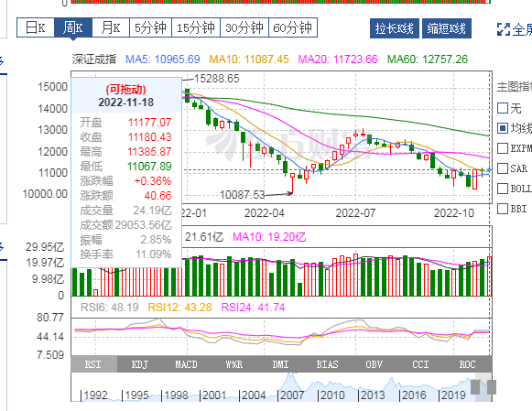Screen dimensions: 532x411
Task: Click the 拉长K线 button
Action: click(x=395, y=28)
